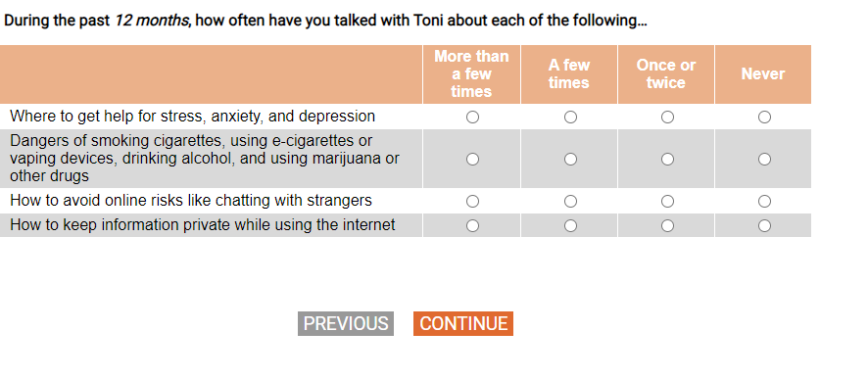
Task: Mark 'A few times' for avoiding online risks
Action: click(570, 202)
